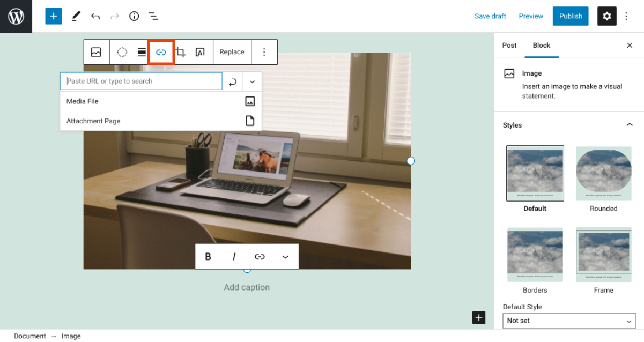Open the top bar Options kebab menu

(626, 16)
